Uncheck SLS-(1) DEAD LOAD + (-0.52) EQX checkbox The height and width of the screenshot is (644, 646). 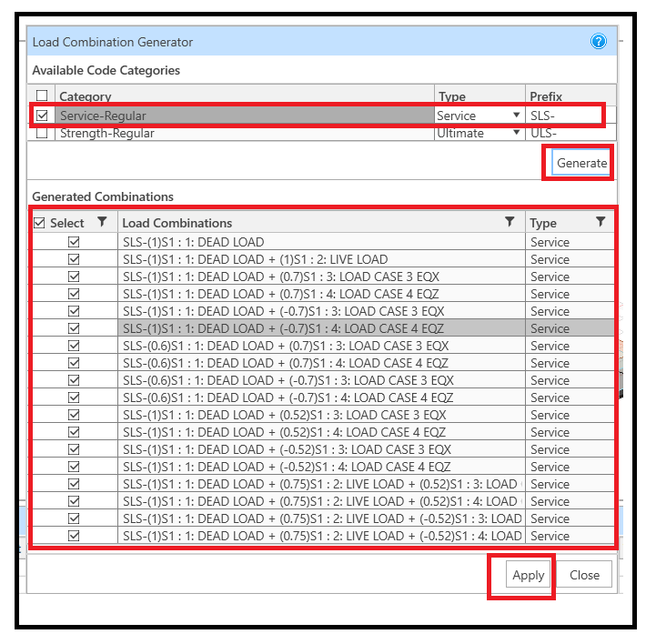coord(74,449)
